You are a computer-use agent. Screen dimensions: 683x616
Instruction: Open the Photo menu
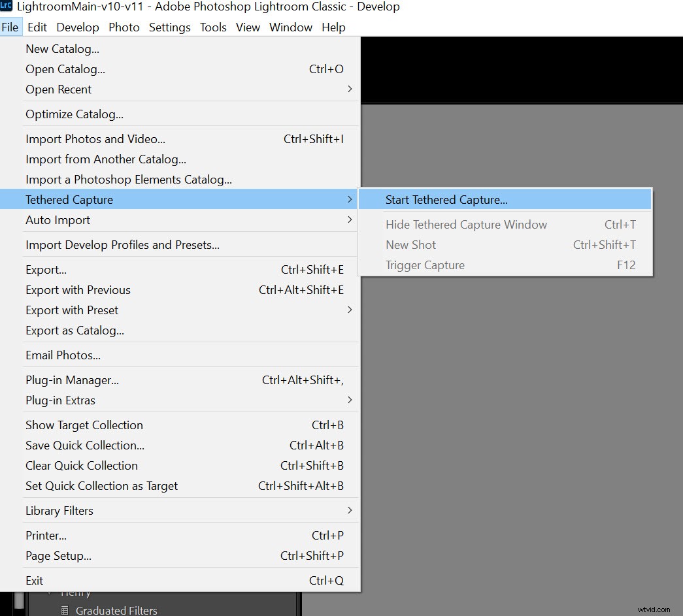click(x=124, y=27)
